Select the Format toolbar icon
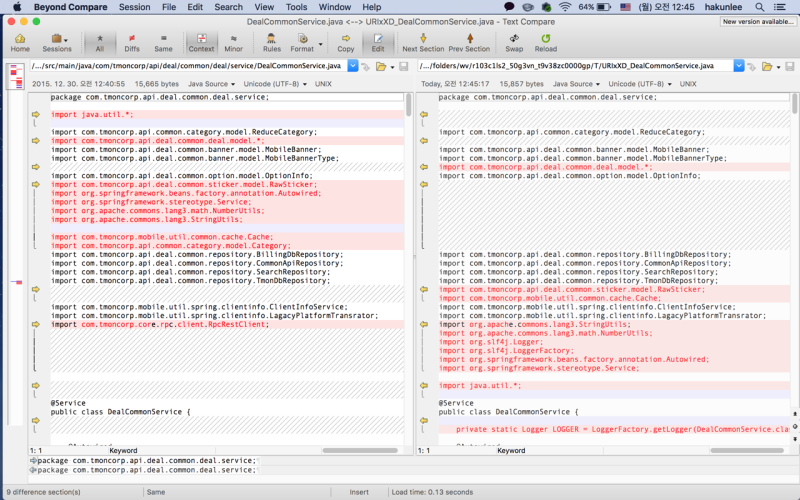The image size is (800, 500). coord(302,43)
